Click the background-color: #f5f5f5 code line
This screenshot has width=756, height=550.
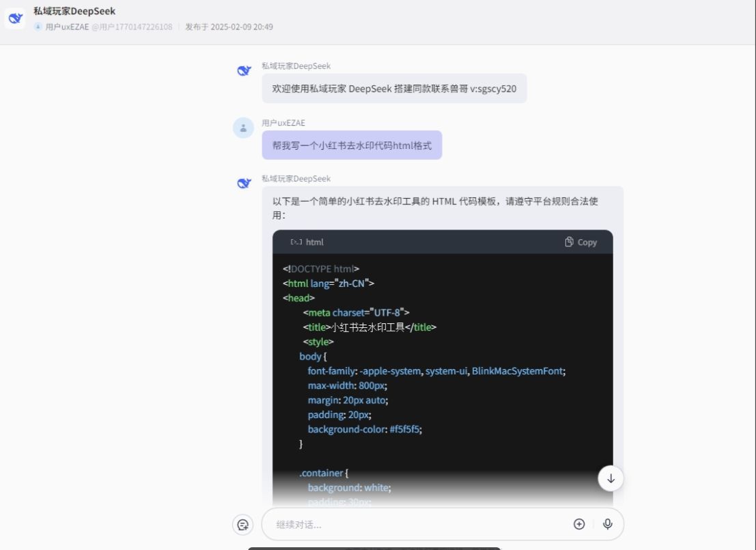point(365,429)
